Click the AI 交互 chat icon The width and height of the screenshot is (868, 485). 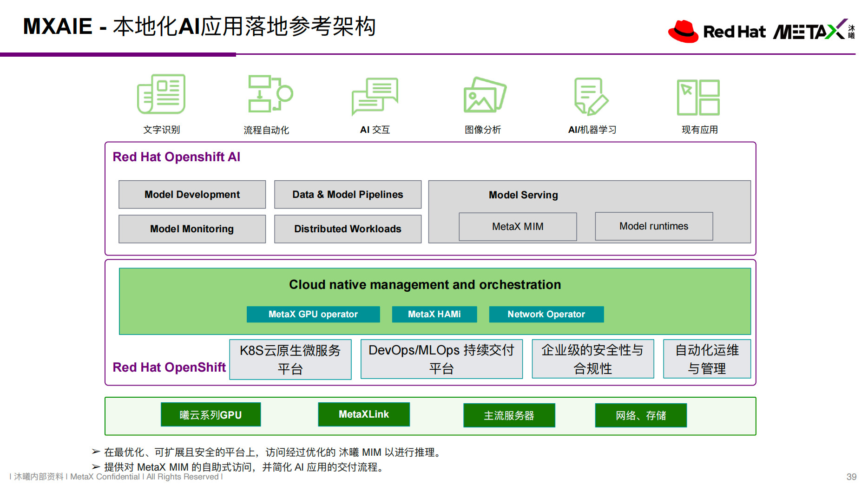[375, 96]
